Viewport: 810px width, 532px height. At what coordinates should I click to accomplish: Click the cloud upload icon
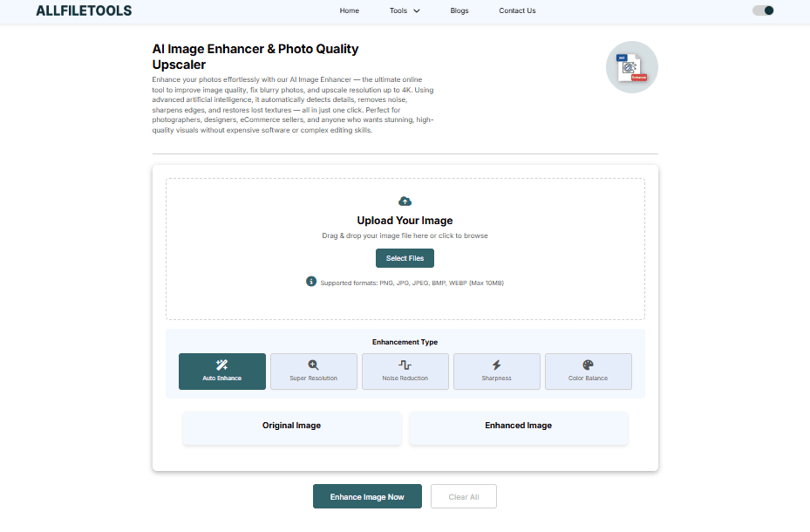(x=405, y=201)
